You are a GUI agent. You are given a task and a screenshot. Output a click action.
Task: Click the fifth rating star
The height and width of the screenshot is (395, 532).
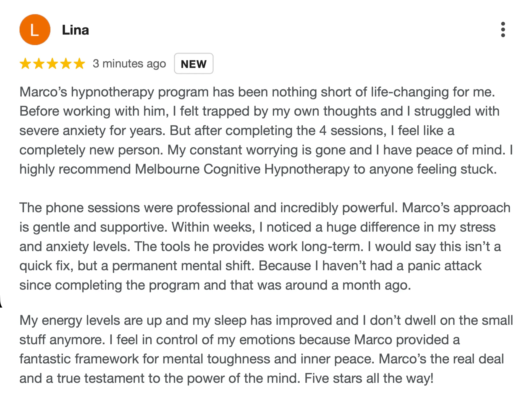pyautogui.click(x=79, y=64)
